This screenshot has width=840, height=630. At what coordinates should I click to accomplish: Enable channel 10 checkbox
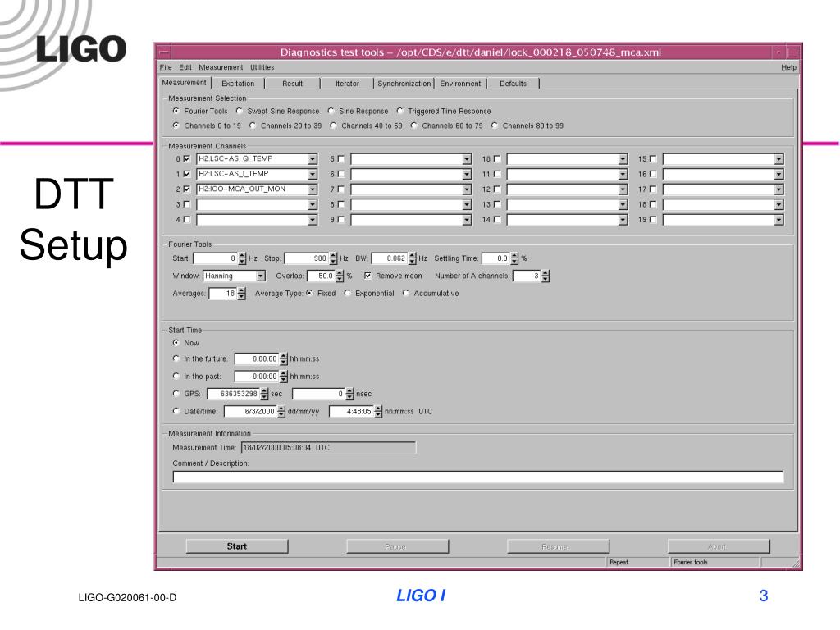coord(496,158)
